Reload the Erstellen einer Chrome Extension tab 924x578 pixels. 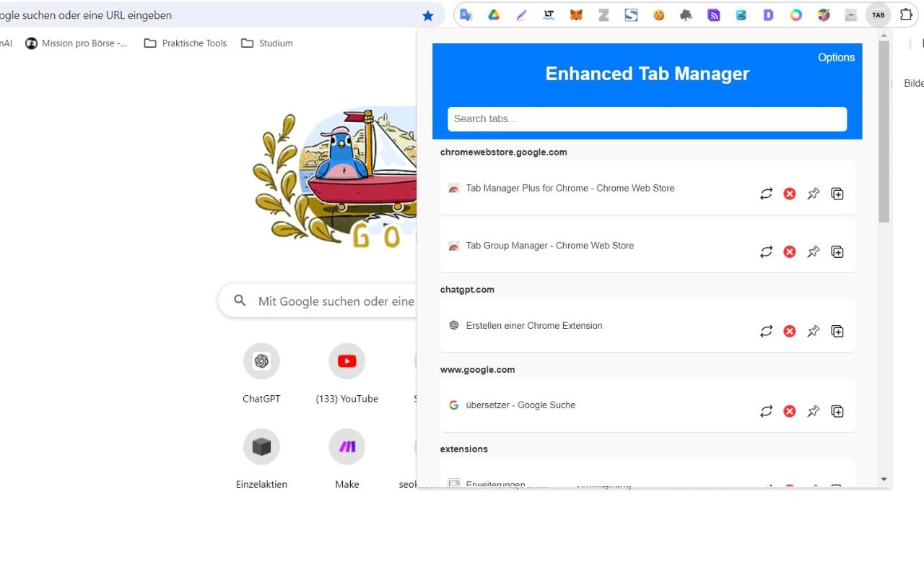click(767, 331)
